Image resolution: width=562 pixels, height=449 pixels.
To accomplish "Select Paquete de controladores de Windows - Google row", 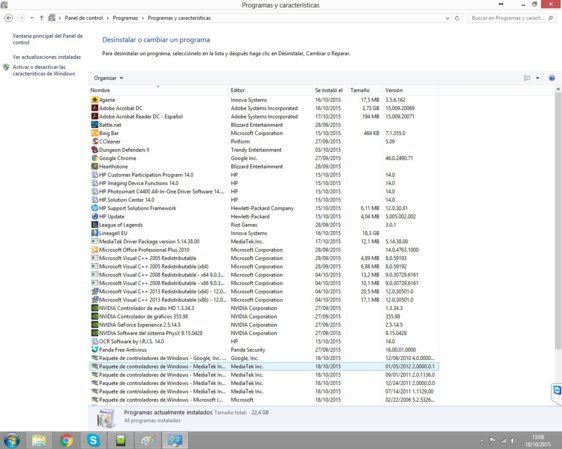I will coord(264,358).
